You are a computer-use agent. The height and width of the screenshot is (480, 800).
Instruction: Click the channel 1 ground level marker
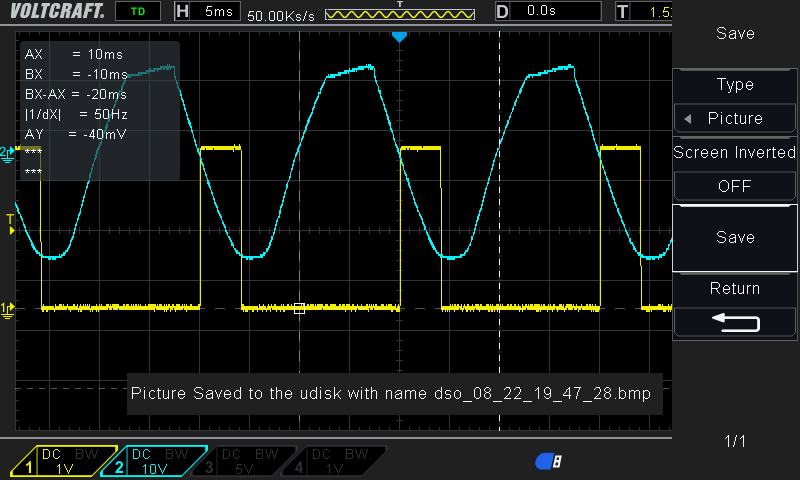point(8,308)
